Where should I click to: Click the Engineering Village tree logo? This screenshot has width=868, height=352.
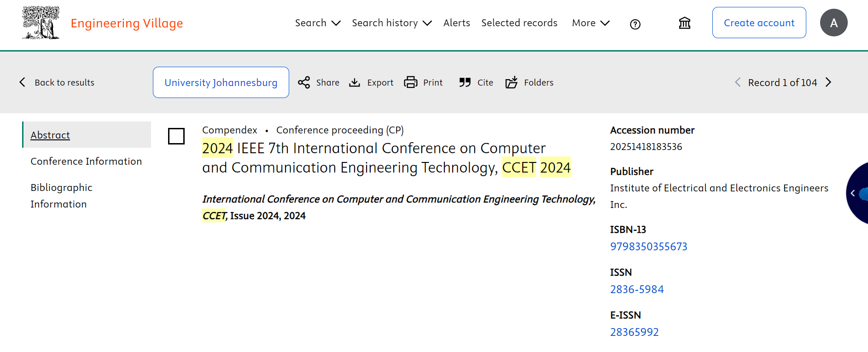click(41, 23)
